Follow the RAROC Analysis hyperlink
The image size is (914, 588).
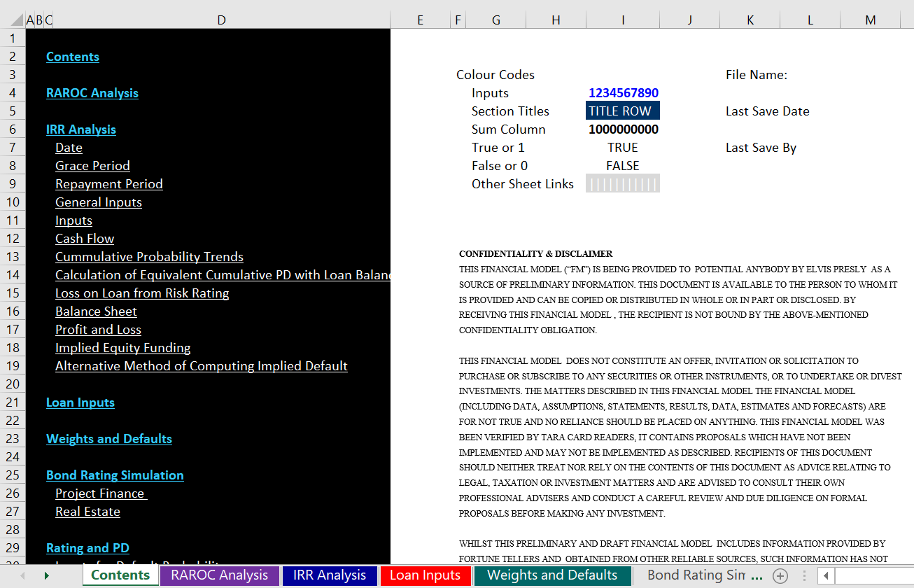(92, 93)
